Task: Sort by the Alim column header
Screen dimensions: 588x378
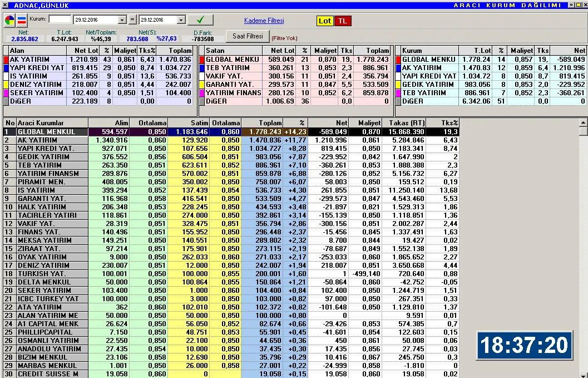Action: tap(109, 122)
